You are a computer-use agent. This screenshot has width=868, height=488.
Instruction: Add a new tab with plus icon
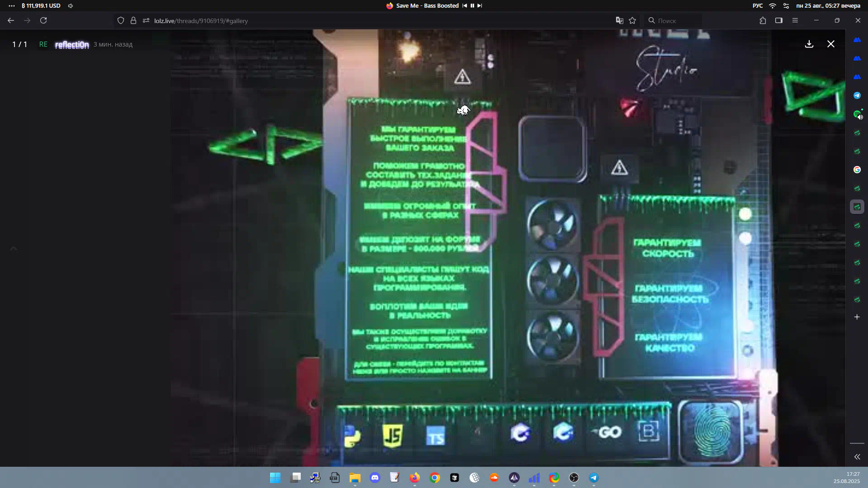pyautogui.click(x=857, y=317)
